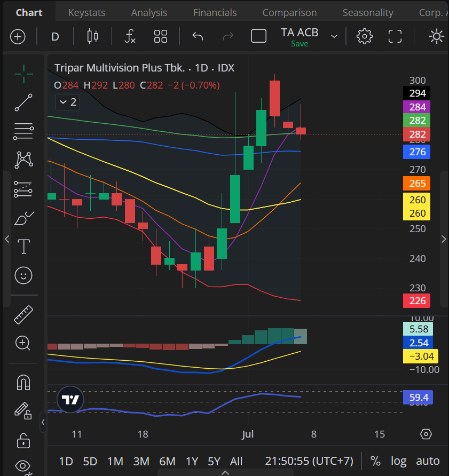Enter fullscreen mode
The width and height of the screenshot is (449, 476).
point(395,37)
